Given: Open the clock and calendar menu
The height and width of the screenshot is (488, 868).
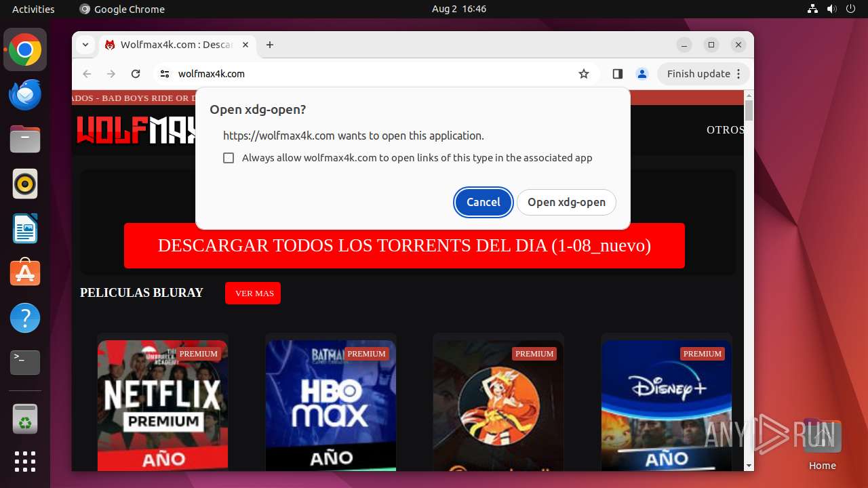Looking at the screenshot, I should click(459, 9).
